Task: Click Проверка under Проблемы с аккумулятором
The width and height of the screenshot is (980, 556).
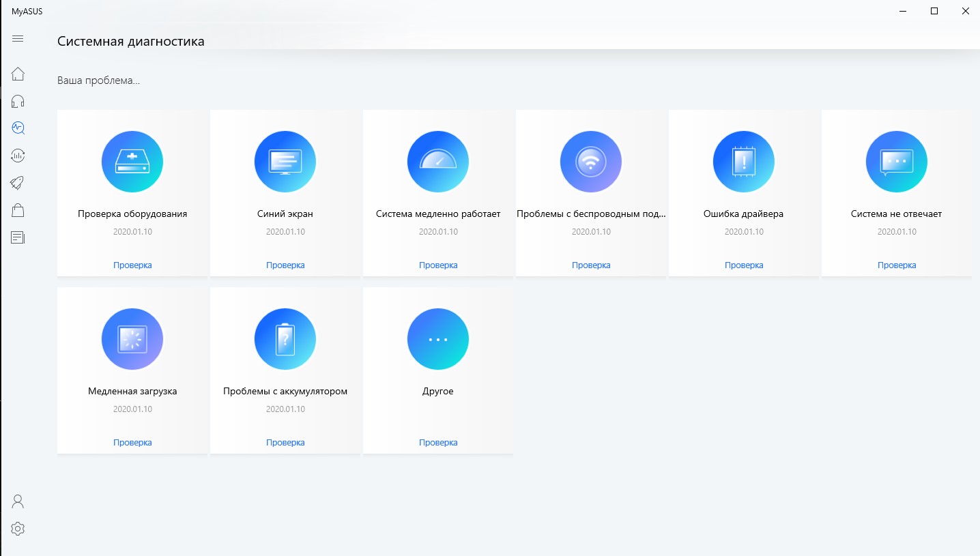Action: tap(285, 443)
